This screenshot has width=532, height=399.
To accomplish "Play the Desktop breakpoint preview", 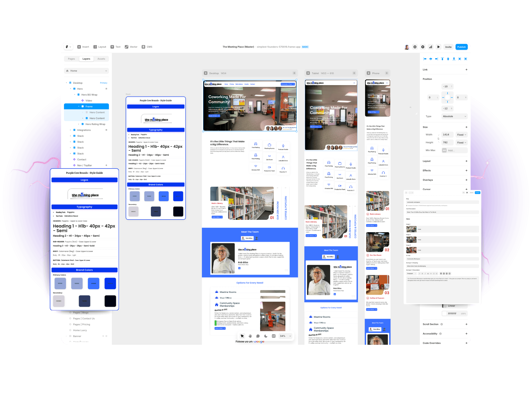I will 206,73.
